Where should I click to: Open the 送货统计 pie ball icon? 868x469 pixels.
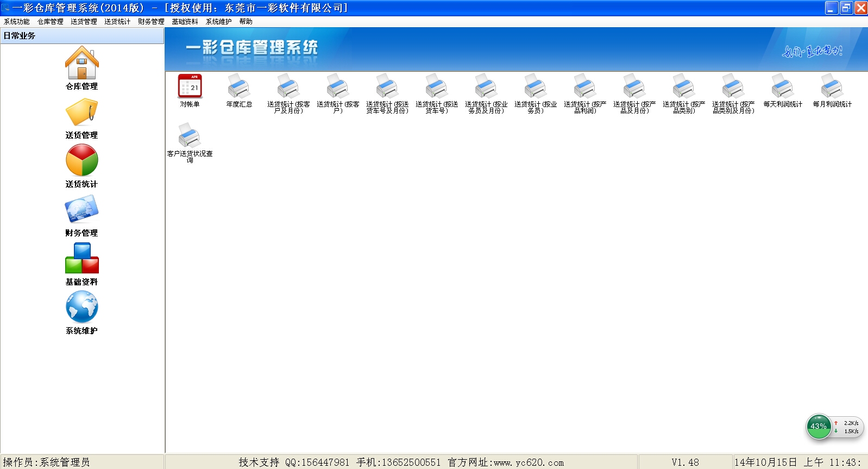81,160
